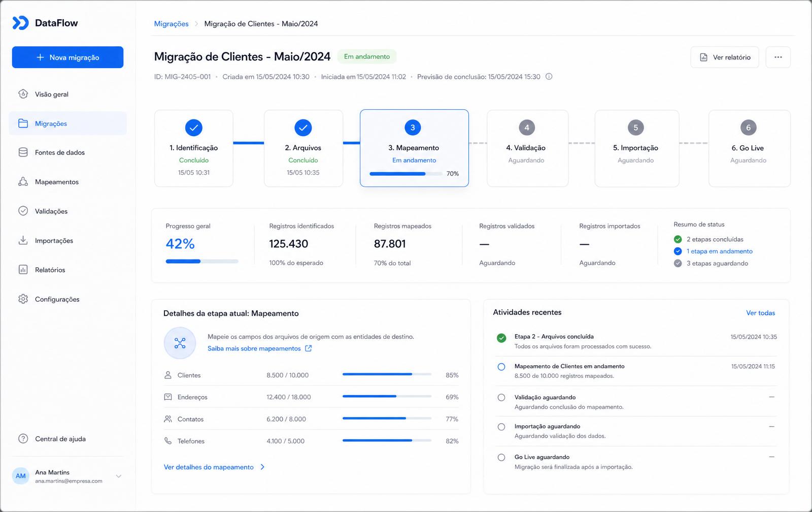Click the step 5 circle on Importação
This screenshot has width=812, height=512.
[x=635, y=128]
